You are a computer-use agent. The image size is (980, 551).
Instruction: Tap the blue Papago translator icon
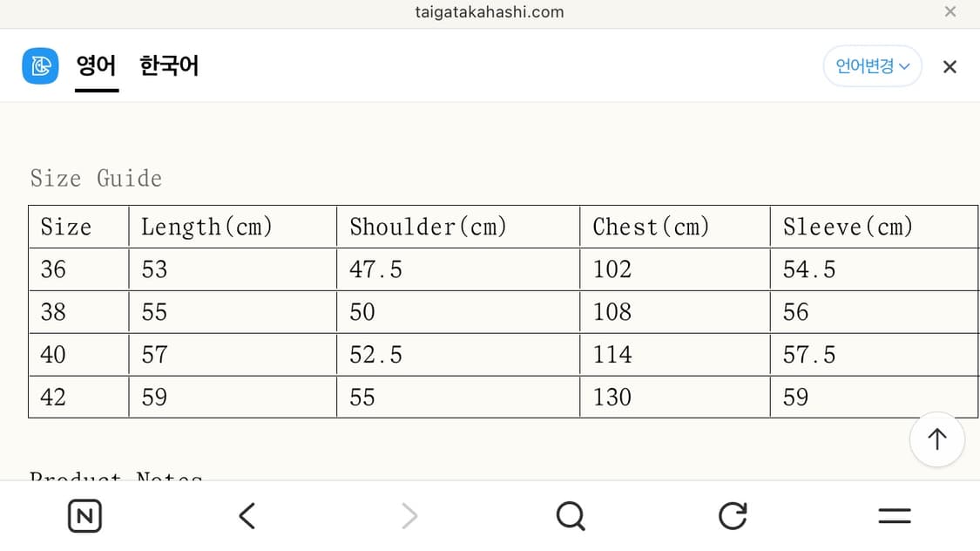[x=40, y=66]
